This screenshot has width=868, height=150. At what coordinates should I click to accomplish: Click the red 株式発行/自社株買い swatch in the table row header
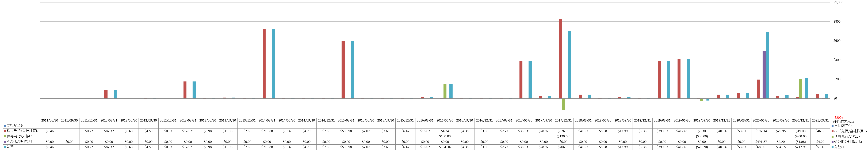5,131
